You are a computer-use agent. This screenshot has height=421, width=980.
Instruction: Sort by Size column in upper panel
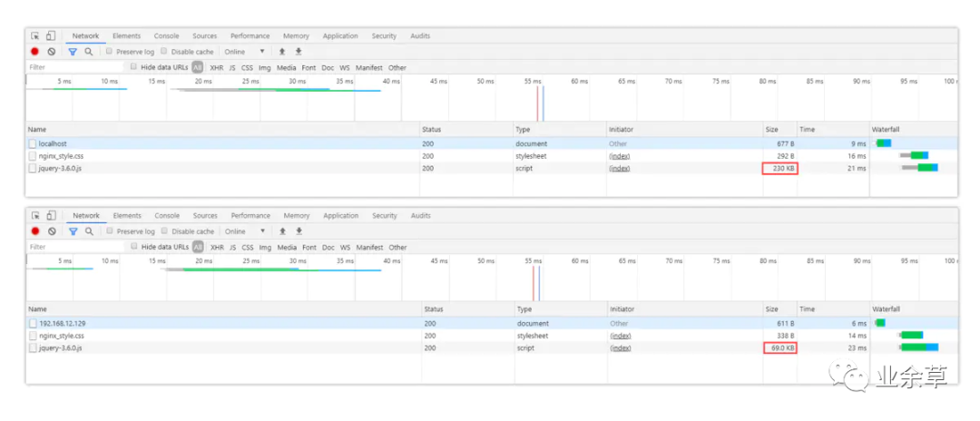pyautogui.click(x=779, y=130)
